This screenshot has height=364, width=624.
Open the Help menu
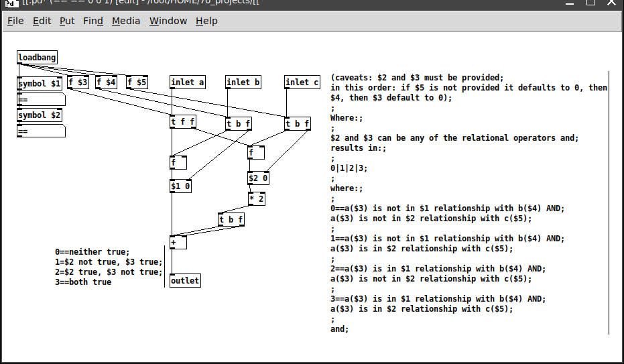click(206, 21)
